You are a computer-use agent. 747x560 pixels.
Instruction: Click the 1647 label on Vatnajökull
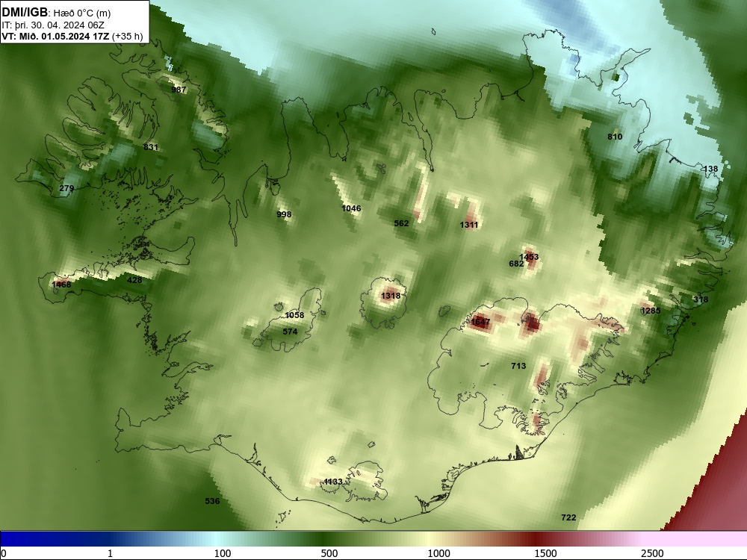click(480, 322)
